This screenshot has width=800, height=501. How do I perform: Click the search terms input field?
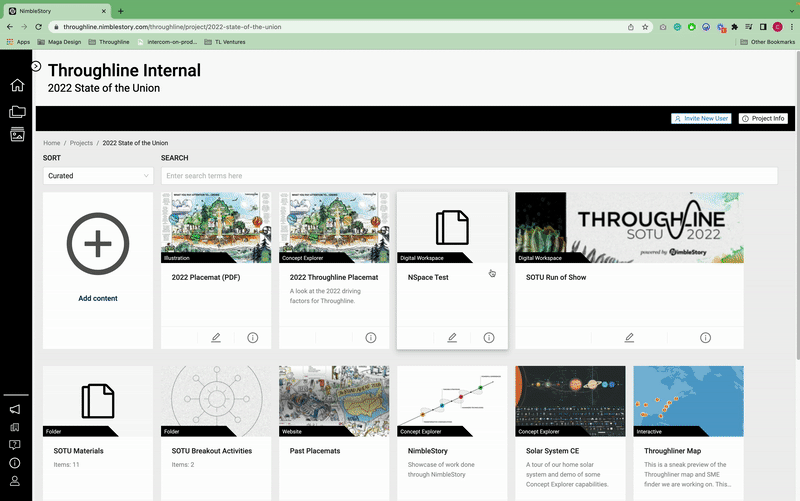click(470, 176)
